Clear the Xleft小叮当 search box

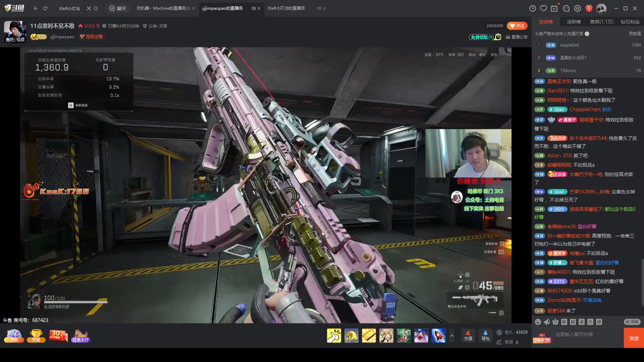point(89,8)
